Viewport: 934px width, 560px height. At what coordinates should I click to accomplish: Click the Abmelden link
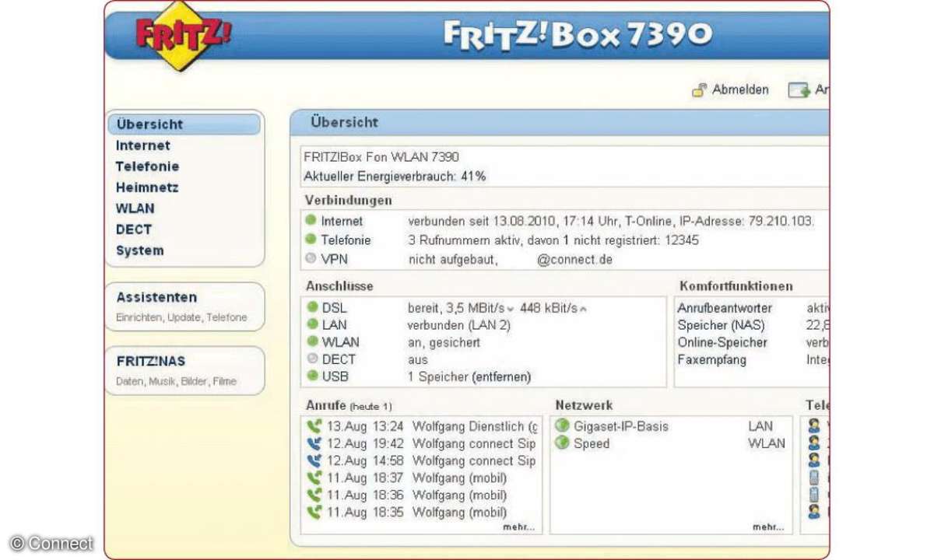(x=740, y=90)
